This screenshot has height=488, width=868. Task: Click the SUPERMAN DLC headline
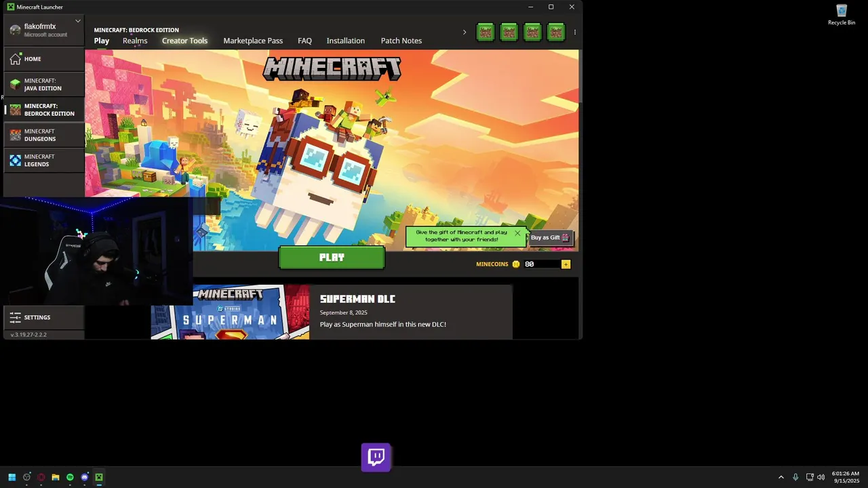pyautogui.click(x=357, y=299)
